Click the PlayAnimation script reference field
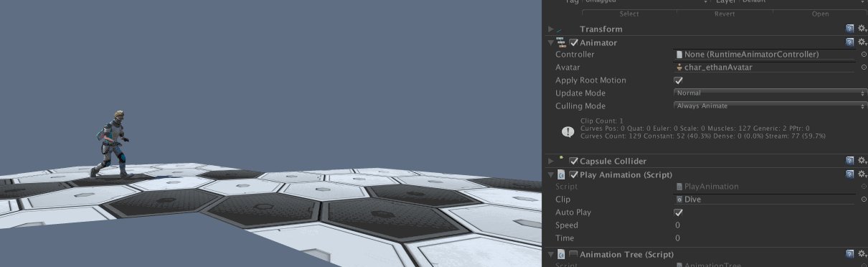 tap(765, 187)
